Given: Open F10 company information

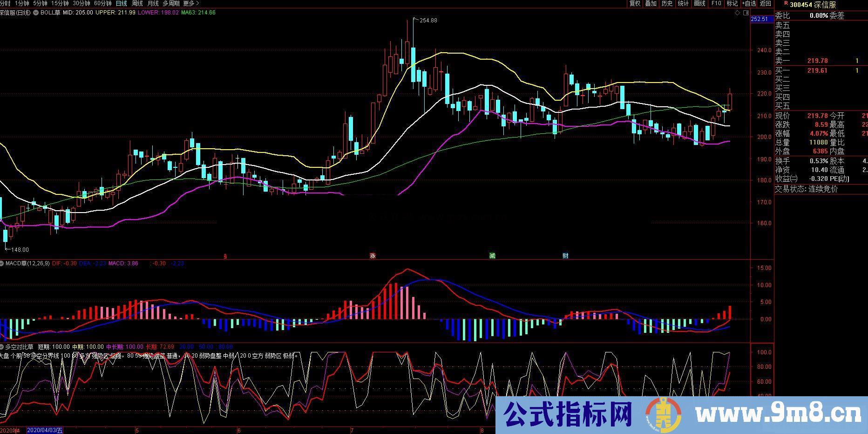Looking at the screenshot, I should 716,3.
